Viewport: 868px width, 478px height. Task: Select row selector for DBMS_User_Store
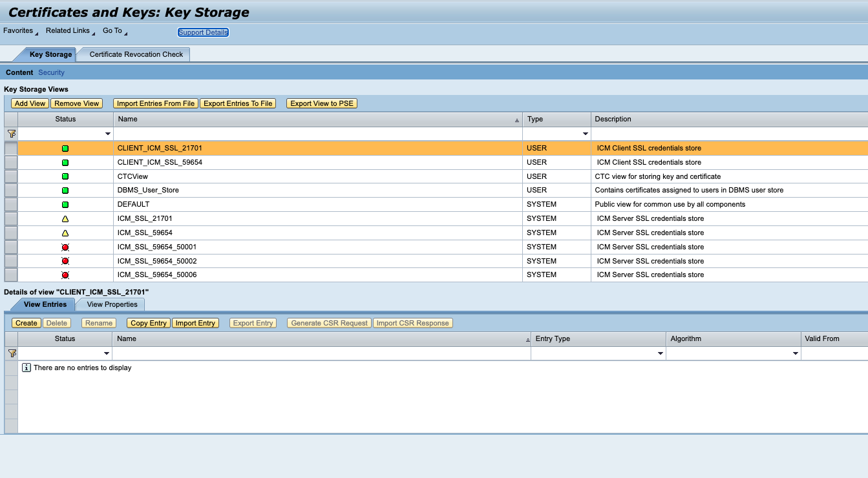click(x=11, y=191)
